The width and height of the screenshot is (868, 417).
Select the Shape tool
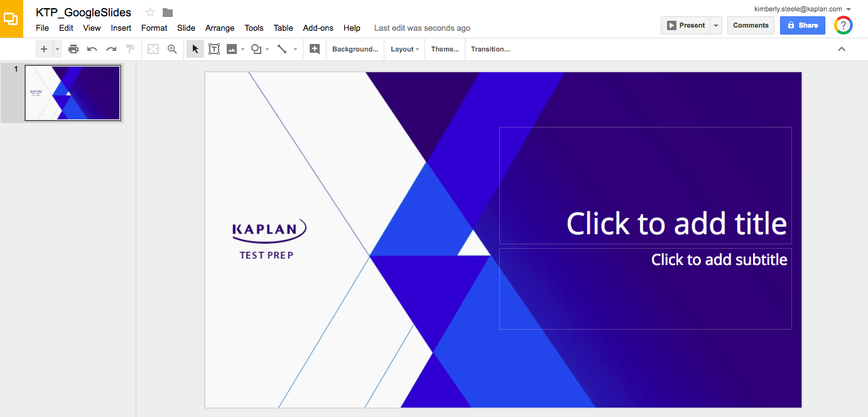[x=256, y=49]
